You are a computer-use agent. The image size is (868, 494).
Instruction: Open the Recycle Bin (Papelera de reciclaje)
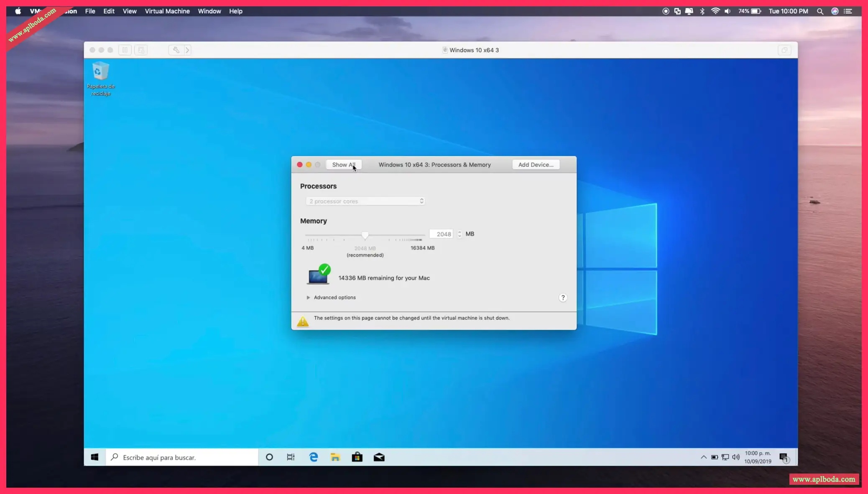point(100,79)
